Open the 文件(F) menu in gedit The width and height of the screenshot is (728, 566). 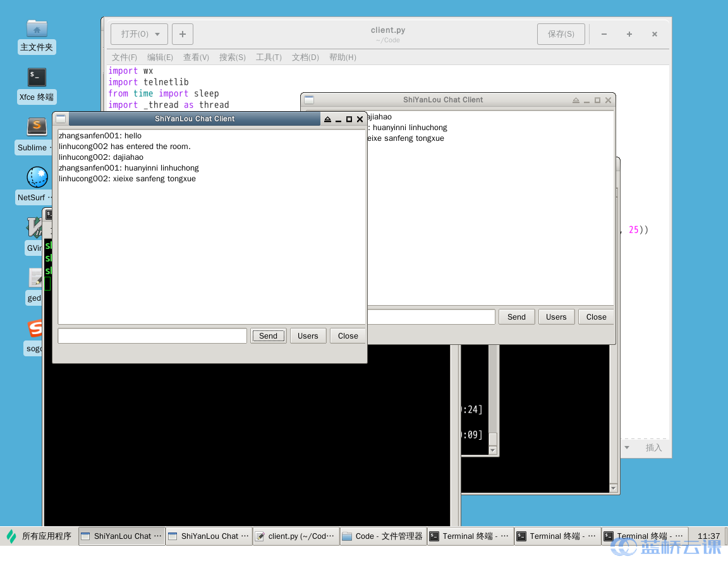click(124, 57)
